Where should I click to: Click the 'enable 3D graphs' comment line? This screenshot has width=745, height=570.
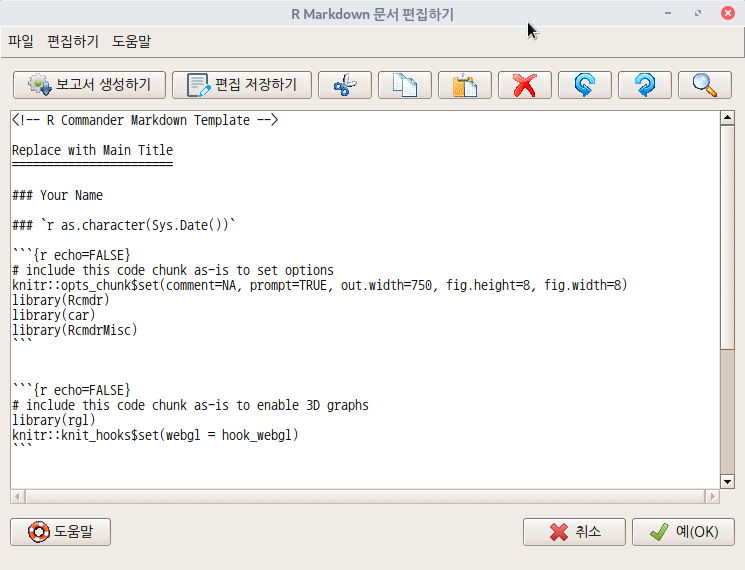[190, 405]
